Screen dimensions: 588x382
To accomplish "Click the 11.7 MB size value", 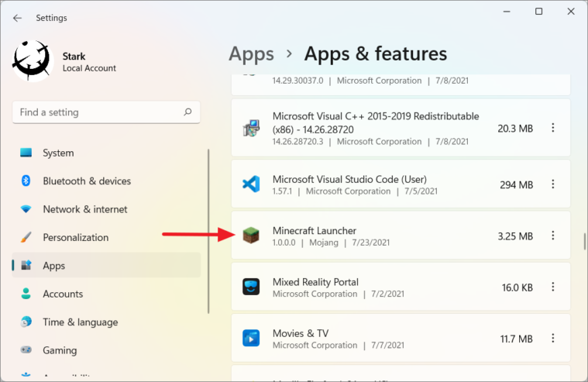I will (x=517, y=339).
